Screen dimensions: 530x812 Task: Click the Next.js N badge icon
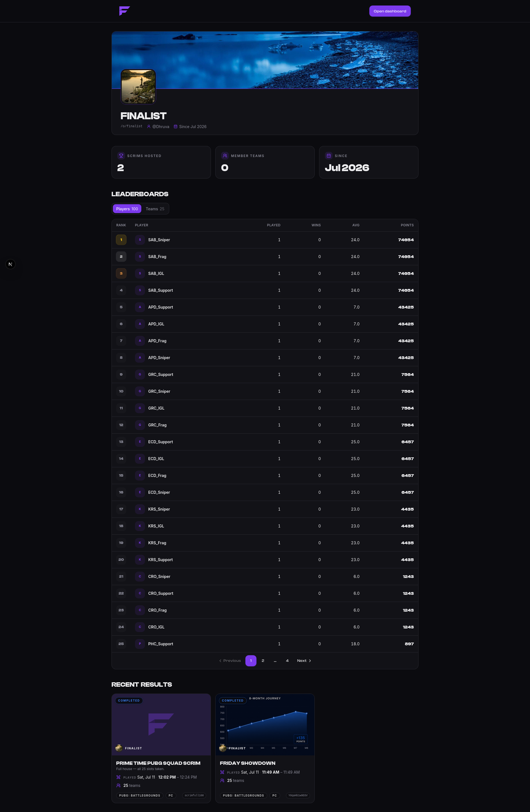tap(10, 264)
